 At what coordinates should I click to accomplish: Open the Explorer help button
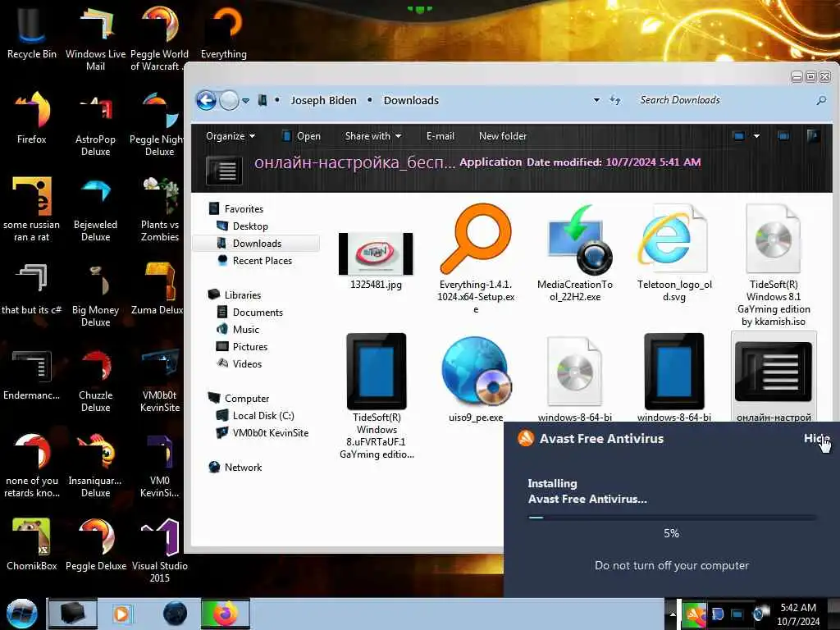pos(813,135)
